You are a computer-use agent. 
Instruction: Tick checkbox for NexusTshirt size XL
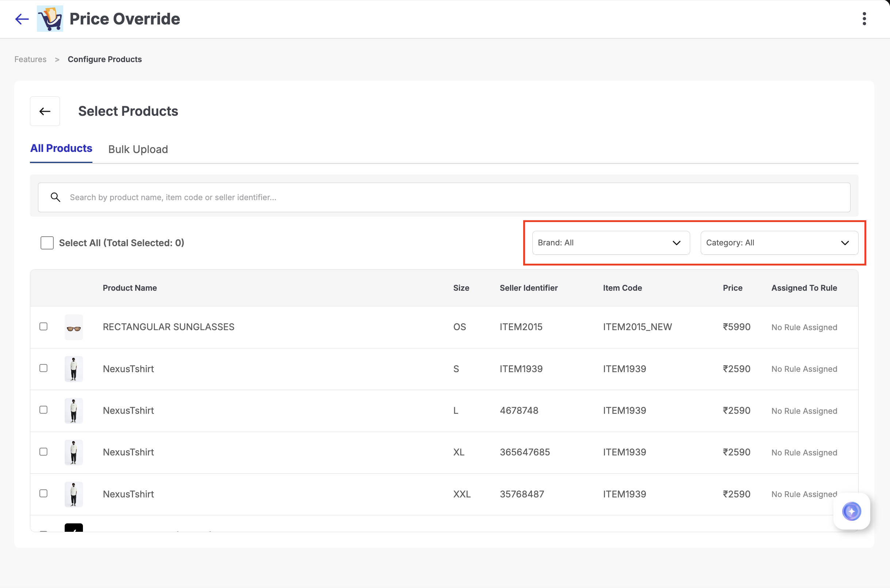click(43, 451)
